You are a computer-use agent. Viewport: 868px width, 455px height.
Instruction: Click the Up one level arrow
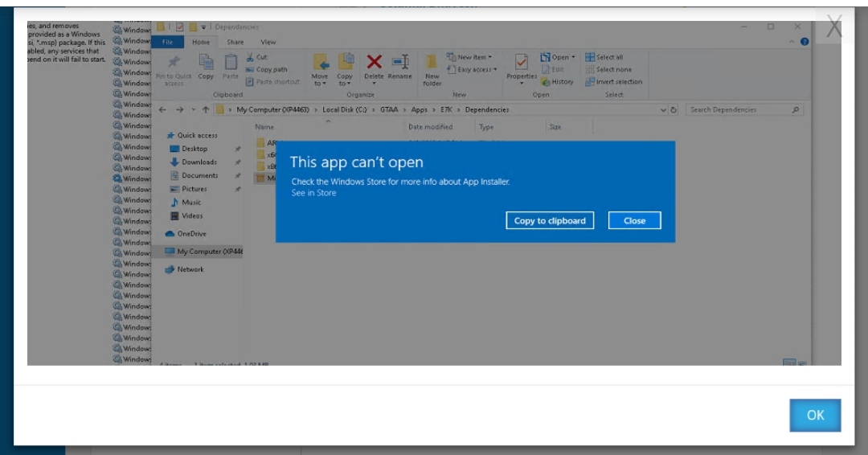206,109
